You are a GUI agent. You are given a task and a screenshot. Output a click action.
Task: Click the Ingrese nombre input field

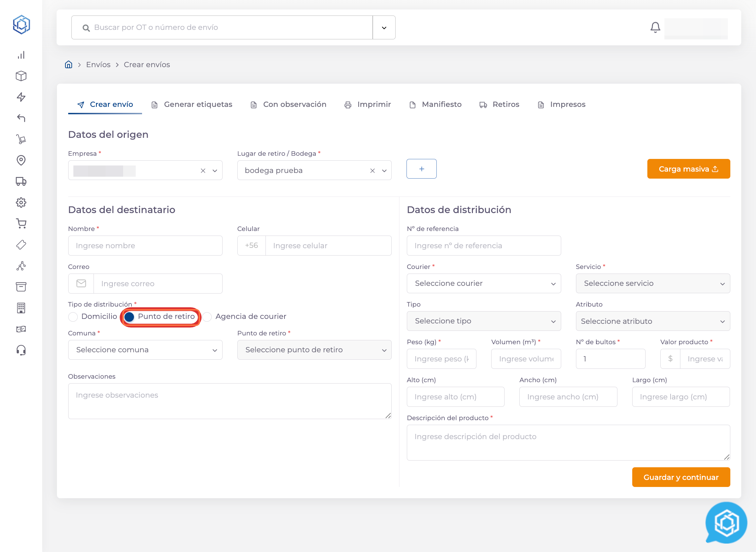[145, 246]
